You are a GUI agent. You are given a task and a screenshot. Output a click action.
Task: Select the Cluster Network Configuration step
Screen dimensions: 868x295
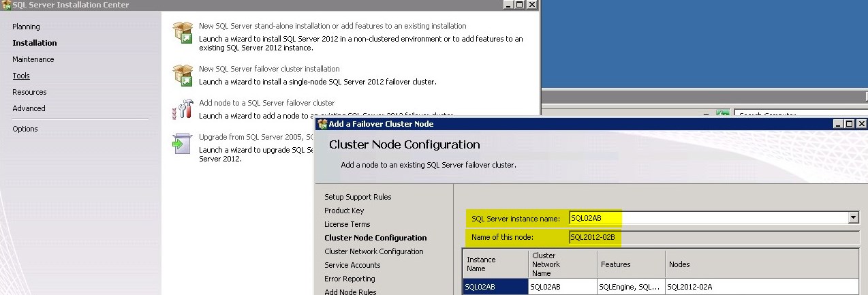tap(373, 251)
